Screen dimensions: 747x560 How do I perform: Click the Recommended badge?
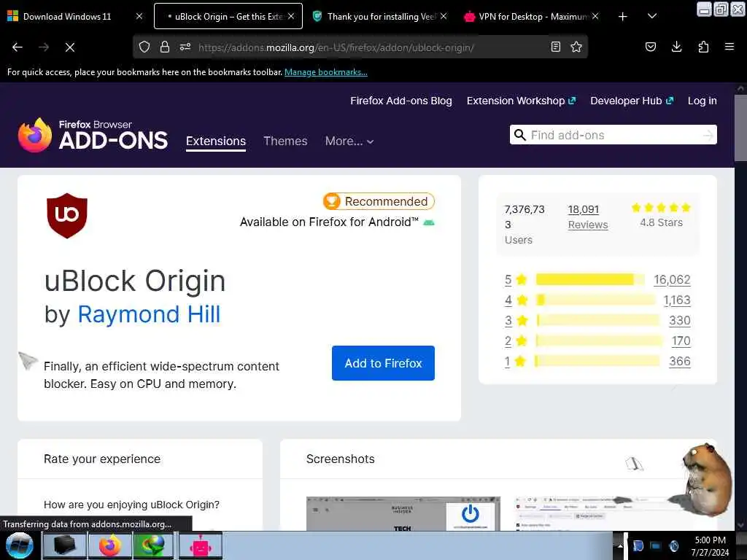point(379,201)
